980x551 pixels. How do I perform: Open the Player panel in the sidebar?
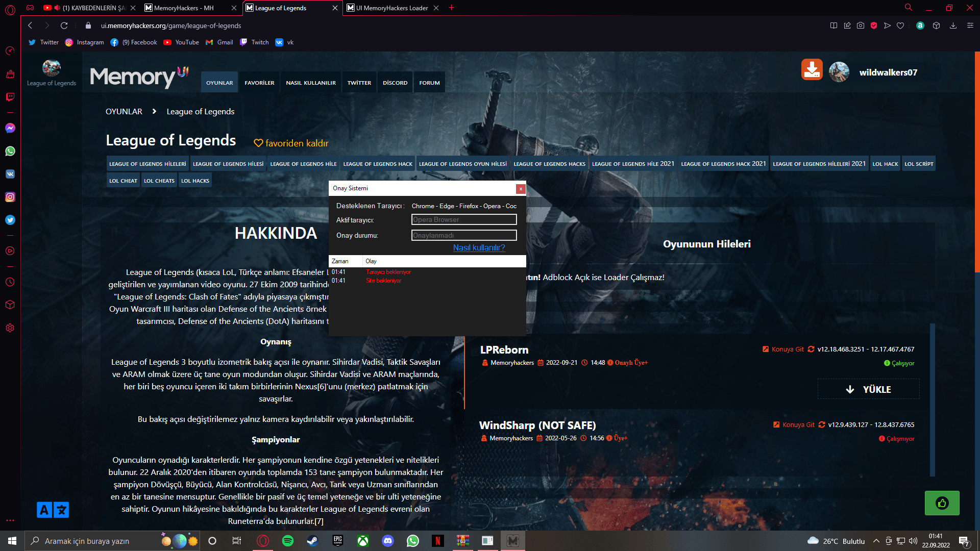point(10,251)
